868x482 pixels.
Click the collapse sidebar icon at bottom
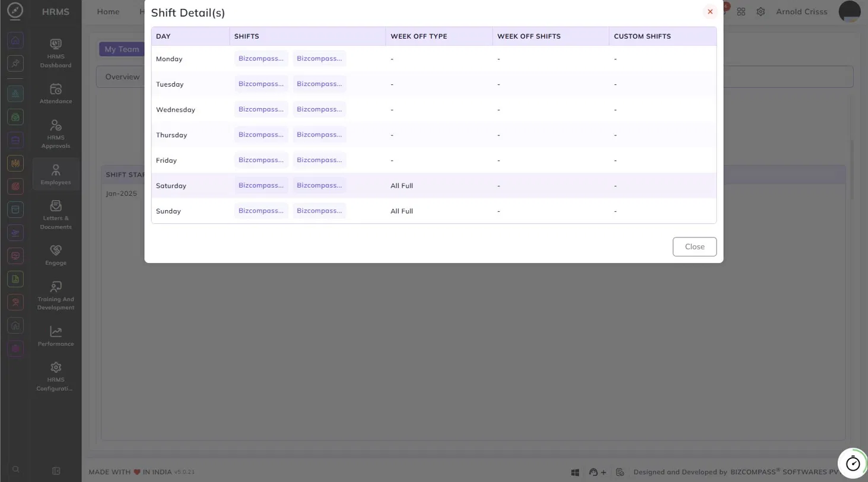[x=56, y=471]
